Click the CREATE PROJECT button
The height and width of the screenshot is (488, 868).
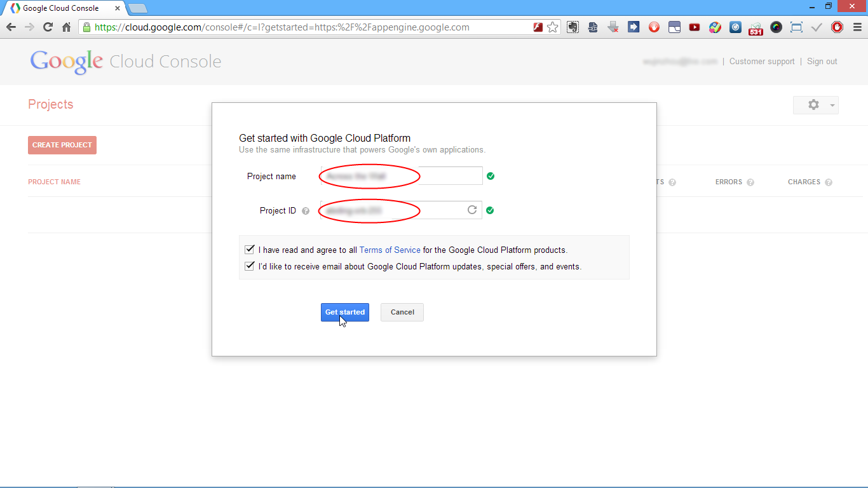pos(62,145)
